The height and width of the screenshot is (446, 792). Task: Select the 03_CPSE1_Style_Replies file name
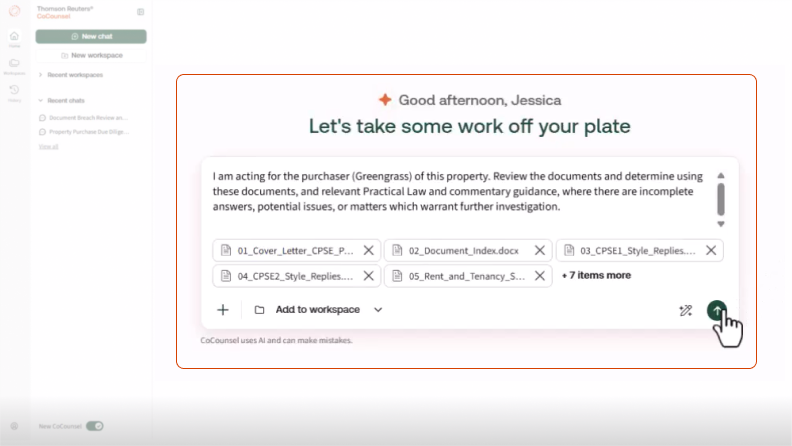pos(637,251)
